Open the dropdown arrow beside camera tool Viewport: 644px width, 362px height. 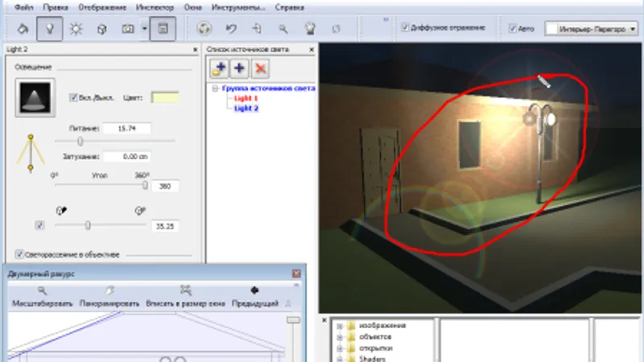point(145,29)
